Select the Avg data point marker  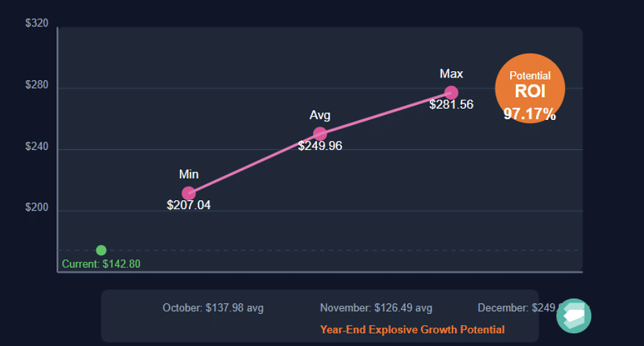[x=320, y=134]
